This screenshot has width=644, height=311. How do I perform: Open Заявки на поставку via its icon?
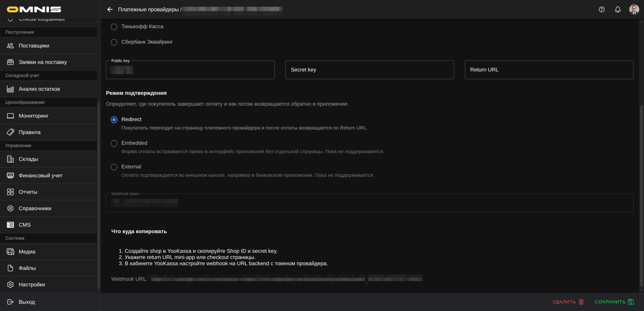[x=10, y=62]
